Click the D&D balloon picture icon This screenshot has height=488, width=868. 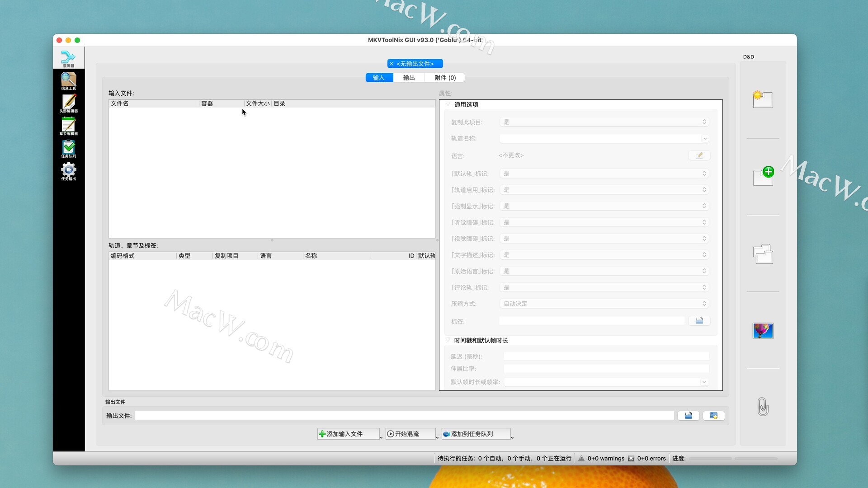pos(763,331)
